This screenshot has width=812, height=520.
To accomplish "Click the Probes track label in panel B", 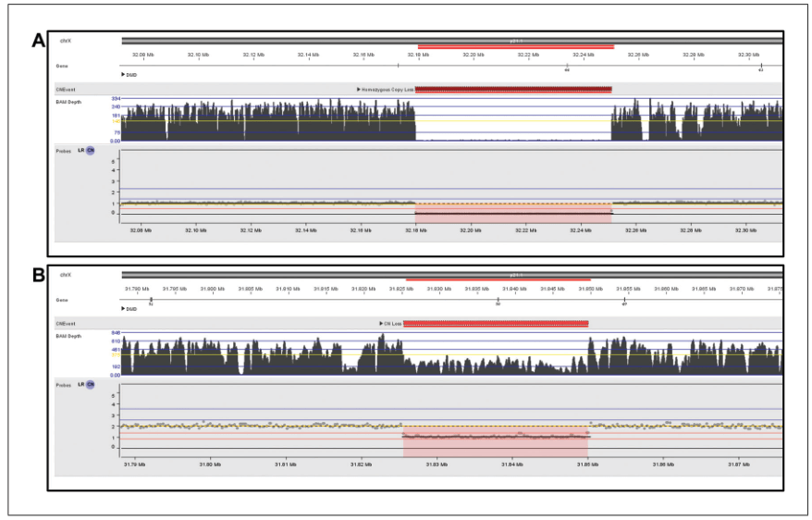I will pos(64,384).
